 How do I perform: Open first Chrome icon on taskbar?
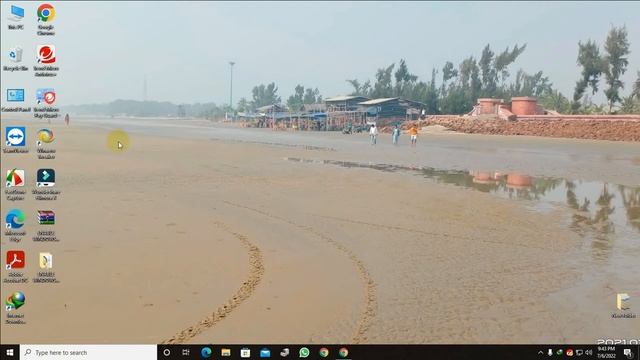(x=324, y=352)
